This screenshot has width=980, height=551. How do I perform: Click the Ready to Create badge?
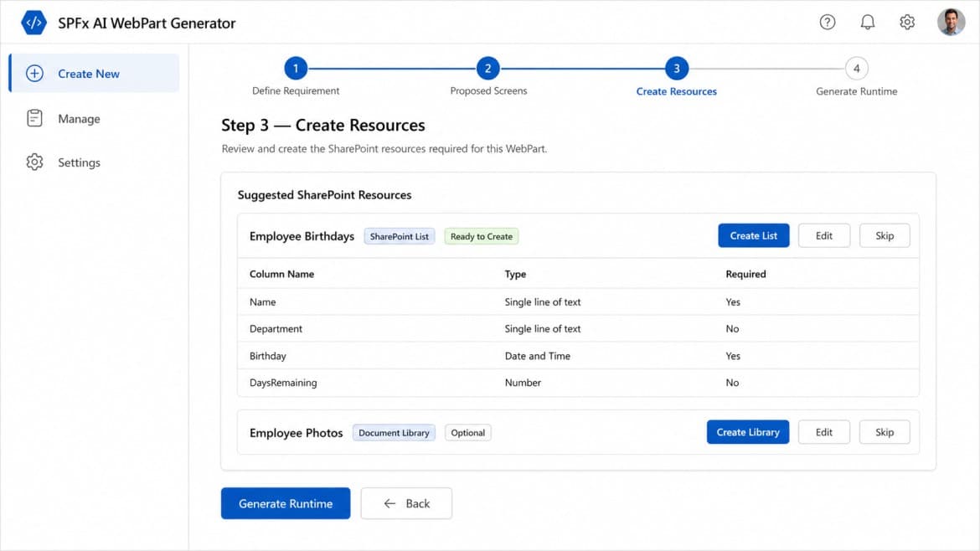(482, 236)
